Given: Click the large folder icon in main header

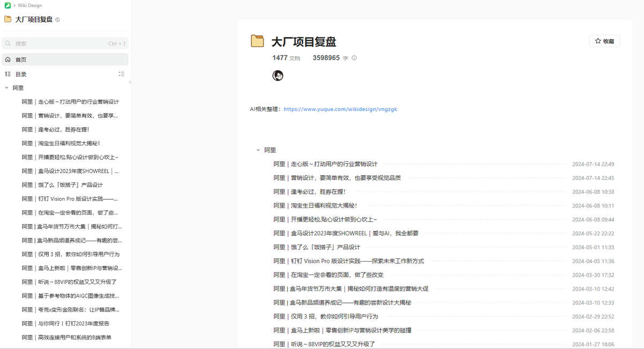Looking at the screenshot, I should click(258, 41).
